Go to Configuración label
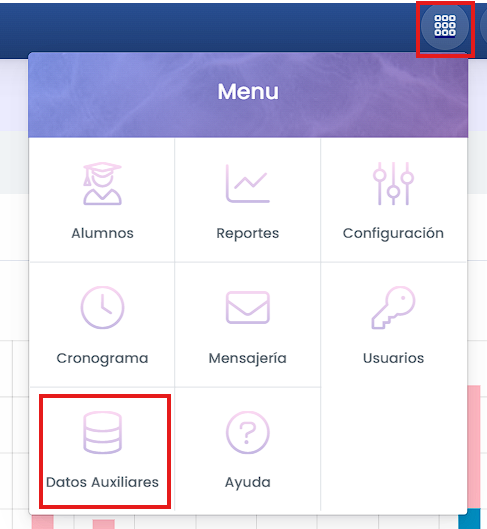 tap(393, 233)
